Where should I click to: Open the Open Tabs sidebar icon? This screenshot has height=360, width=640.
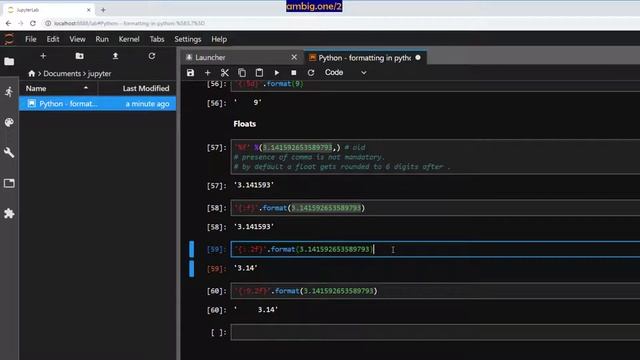point(9,183)
